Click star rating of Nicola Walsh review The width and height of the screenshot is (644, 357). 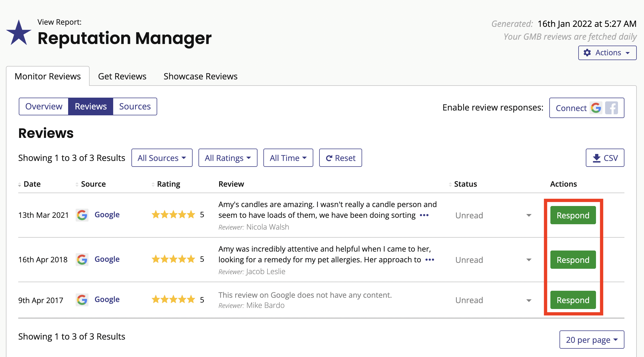click(x=173, y=215)
